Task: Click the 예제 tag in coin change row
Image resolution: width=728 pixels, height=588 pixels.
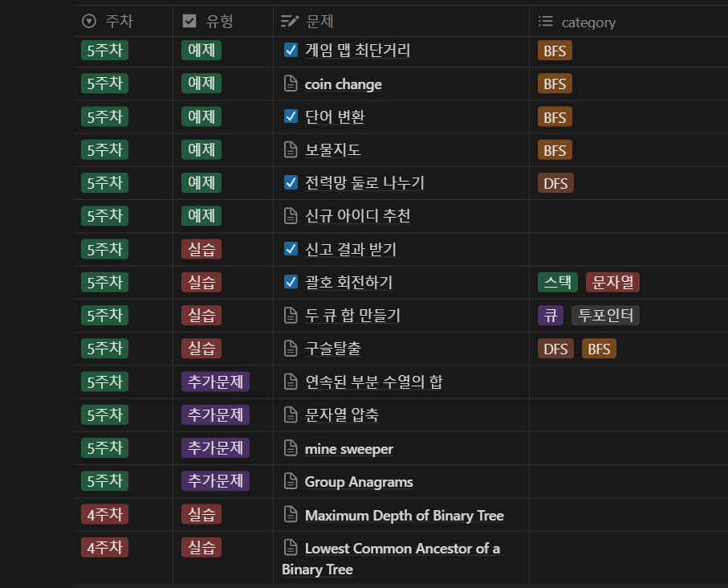Action: click(x=201, y=84)
